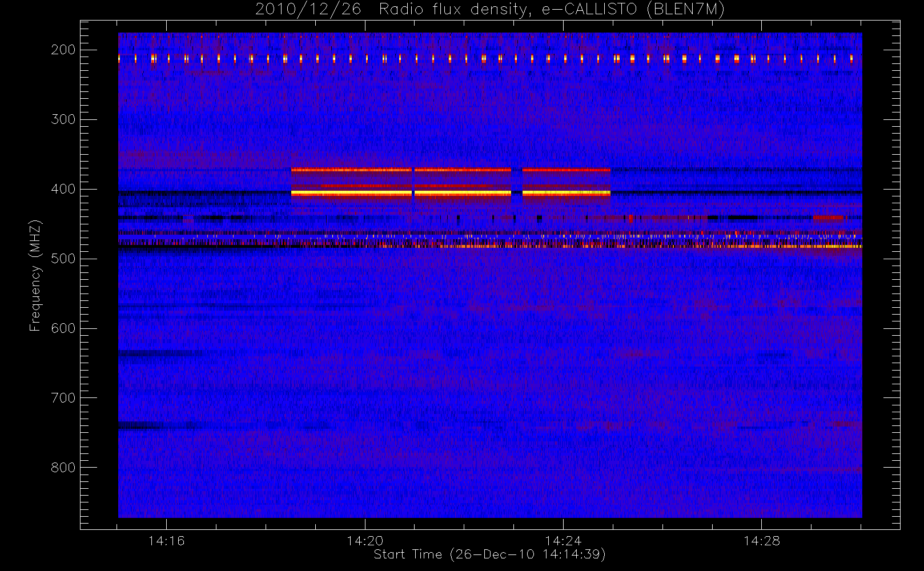924x571 pixels.
Task: Click the red-orange emission band near 372 MHz
Action: coord(451,170)
